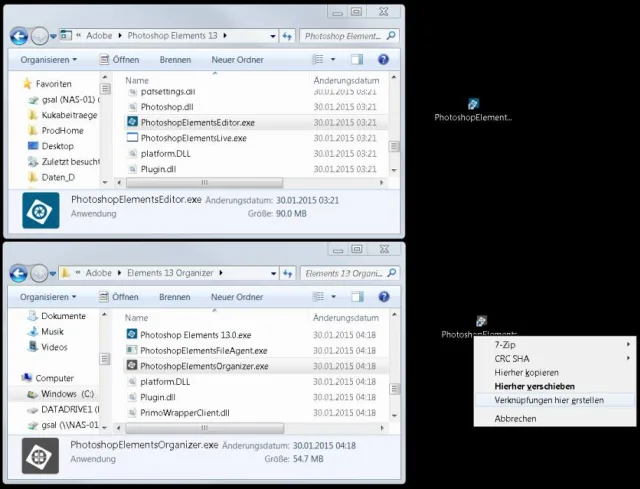The image size is (640, 489).
Task: Open Daten_D in sidebar
Action: pos(51,177)
